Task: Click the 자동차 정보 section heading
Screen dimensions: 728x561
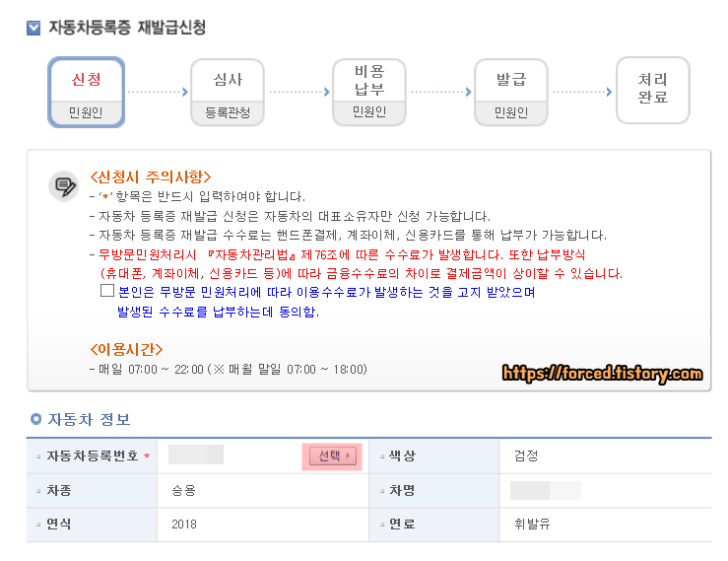Action: (x=89, y=419)
